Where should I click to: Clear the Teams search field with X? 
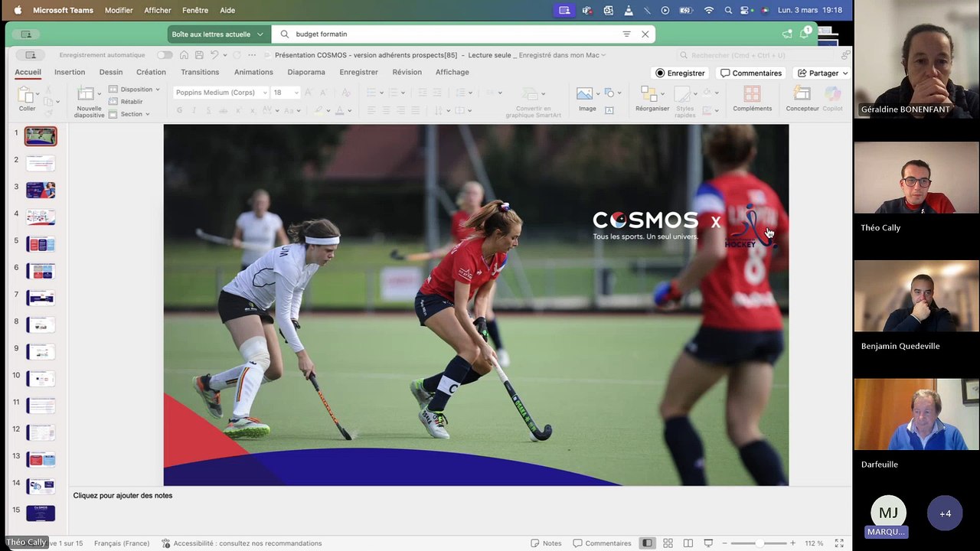tap(645, 34)
